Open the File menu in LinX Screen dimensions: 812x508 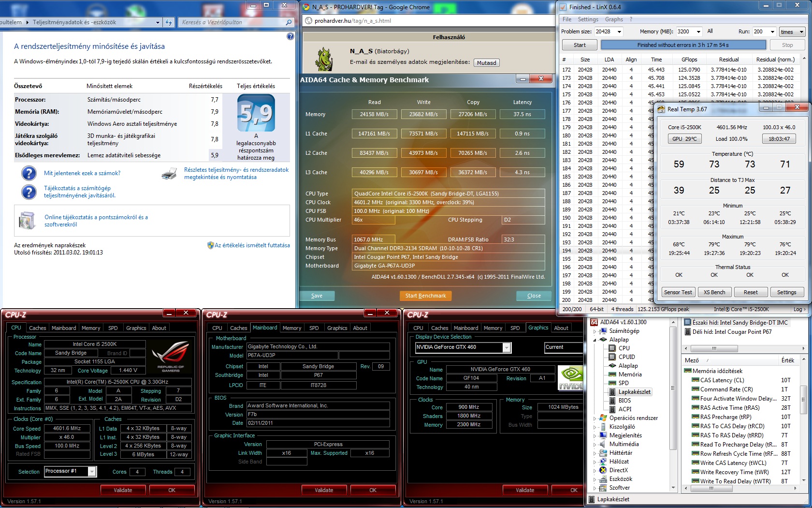[x=567, y=19]
